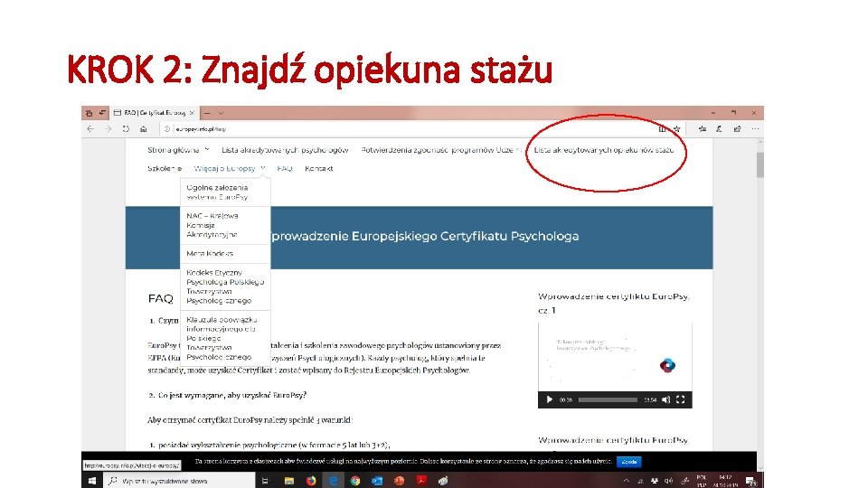Open Task View on the taskbar

click(x=265, y=481)
